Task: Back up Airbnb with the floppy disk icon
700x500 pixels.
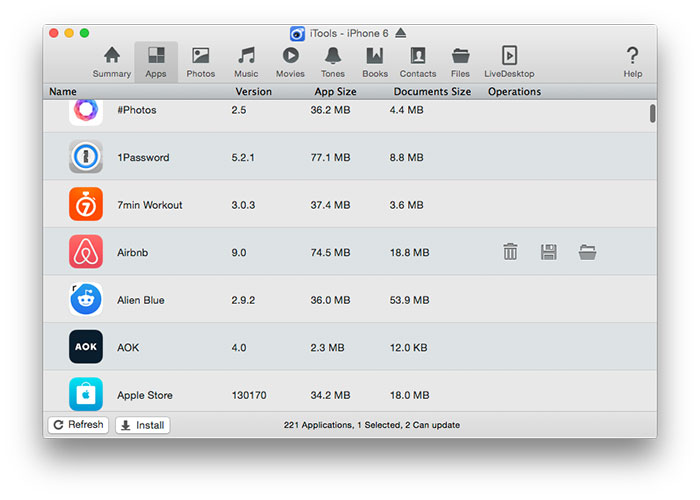Action: click(x=549, y=252)
